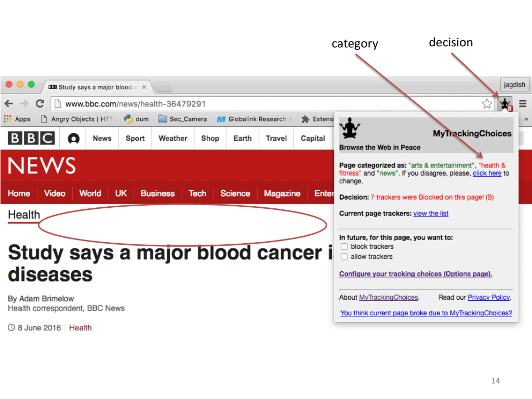
Task: Open the Chrome hamburger menu
Action: point(523,104)
